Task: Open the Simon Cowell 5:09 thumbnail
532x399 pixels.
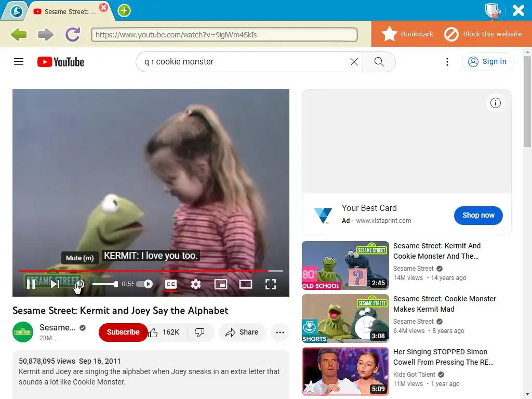Action: pyautogui.click(x=345, y=371)
